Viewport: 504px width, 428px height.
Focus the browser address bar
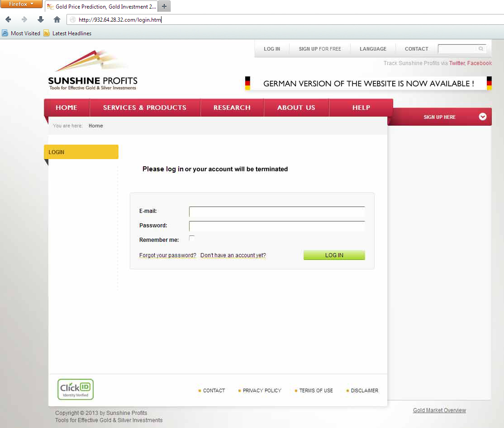coord(286,19)
